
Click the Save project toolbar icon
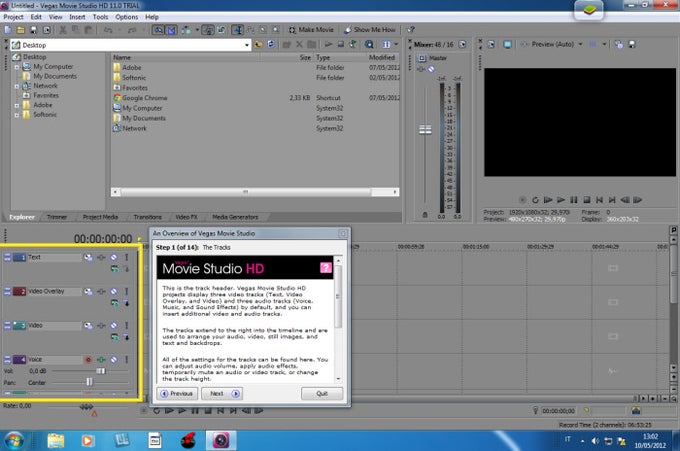click(x=33, y=30)
